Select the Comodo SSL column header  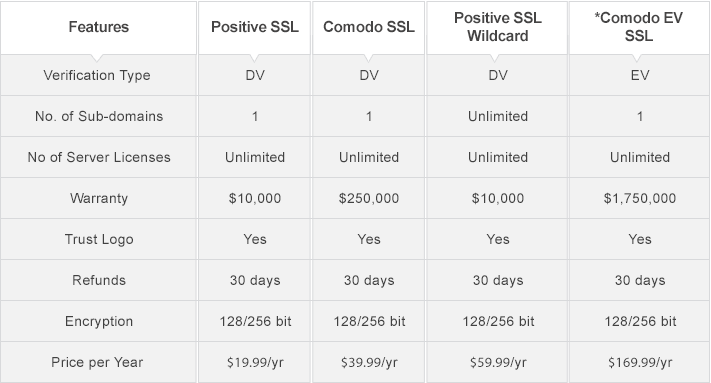click(x=369, y=27)
